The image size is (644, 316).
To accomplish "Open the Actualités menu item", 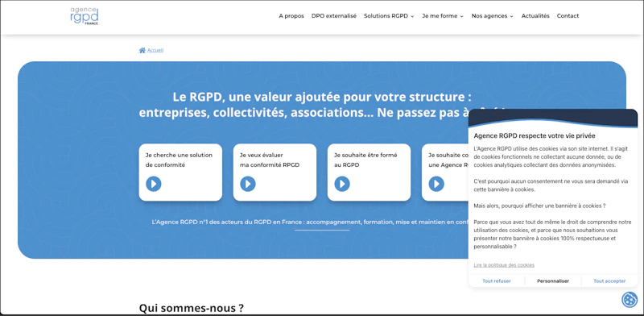I will [535, 16].
